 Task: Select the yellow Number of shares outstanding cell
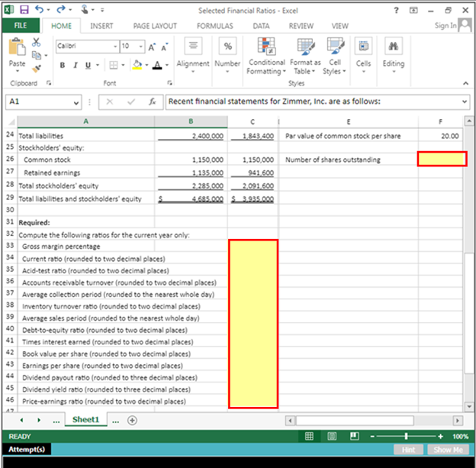[x=442, y=159]
